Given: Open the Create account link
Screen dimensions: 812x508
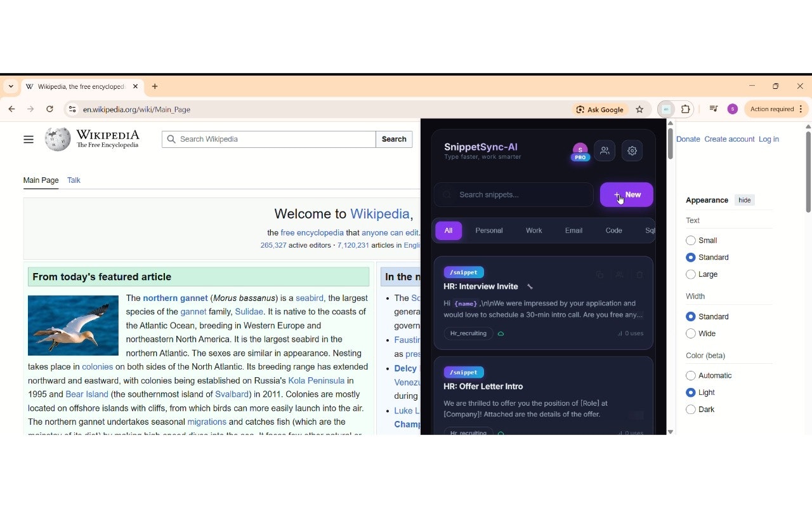Looking at the screenshot, I should coord(730,139).
